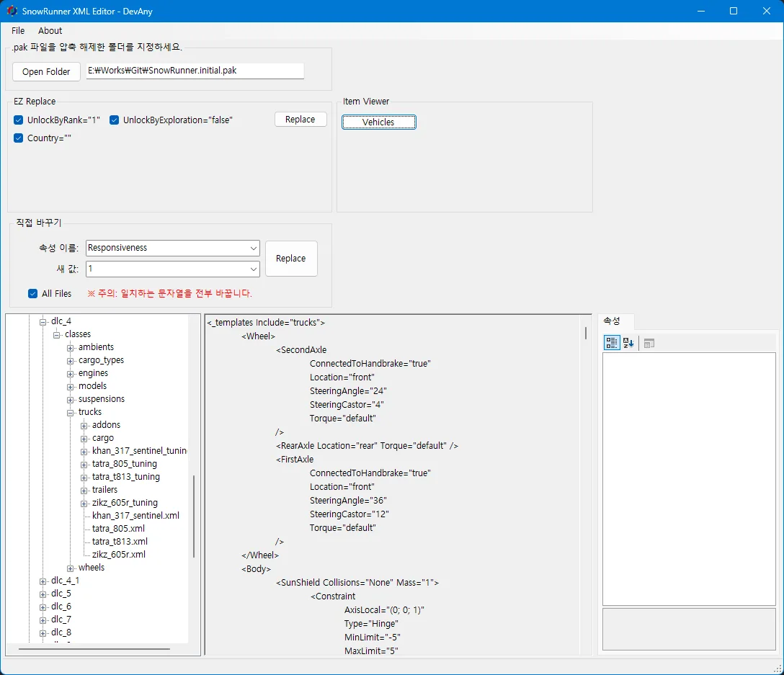Select Categorized view in property grid

[x=611, y=343]
